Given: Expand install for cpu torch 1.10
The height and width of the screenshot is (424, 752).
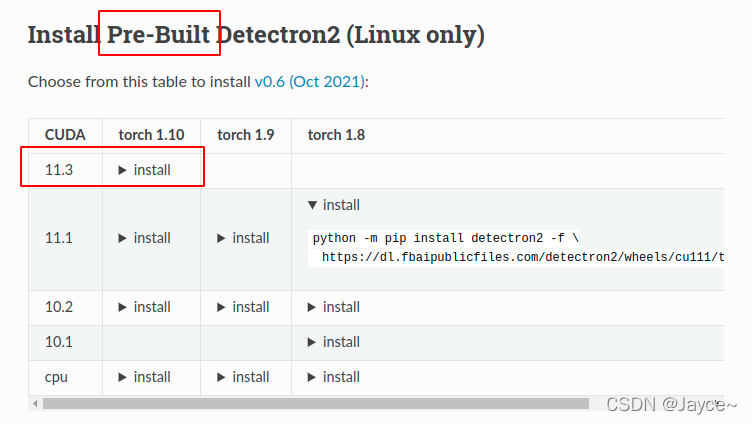Looking at the screenshot, I should point(144,377).
